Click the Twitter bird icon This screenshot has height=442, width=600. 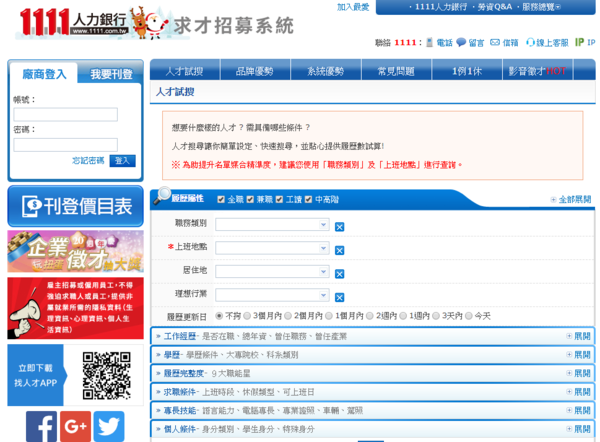pos(109,426)
